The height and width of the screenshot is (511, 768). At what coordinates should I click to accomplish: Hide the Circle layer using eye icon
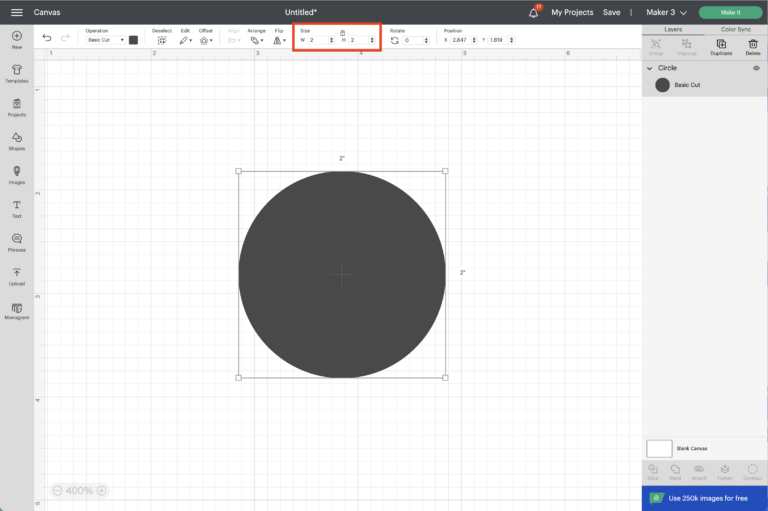click(x=756, y=68)
